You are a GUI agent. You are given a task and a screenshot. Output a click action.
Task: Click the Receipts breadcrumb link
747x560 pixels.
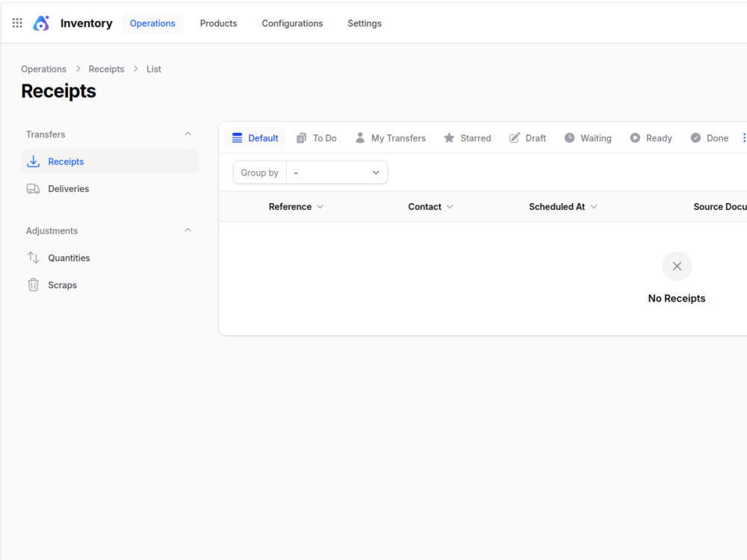pos(106,69)
